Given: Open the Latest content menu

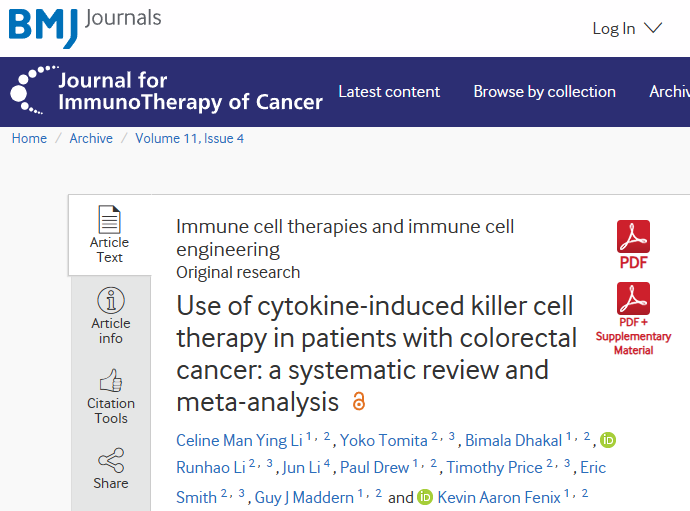Looking at the screenshot, I should 389,92.
